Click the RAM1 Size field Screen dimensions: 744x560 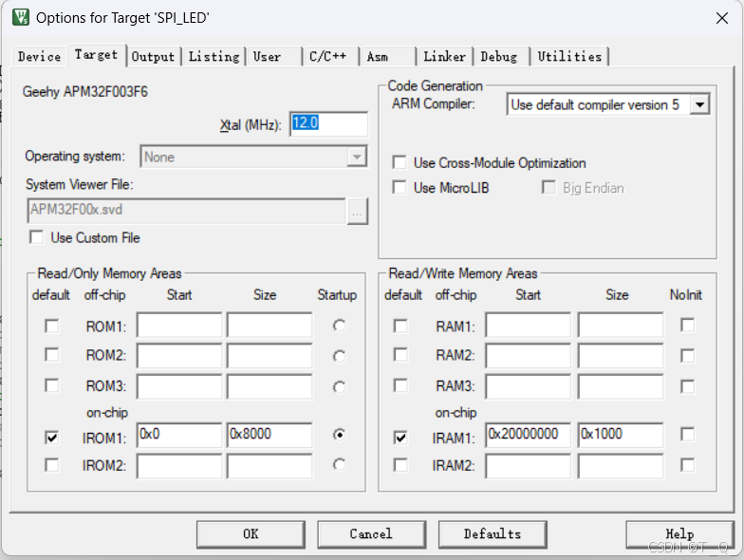pos(621,325)
